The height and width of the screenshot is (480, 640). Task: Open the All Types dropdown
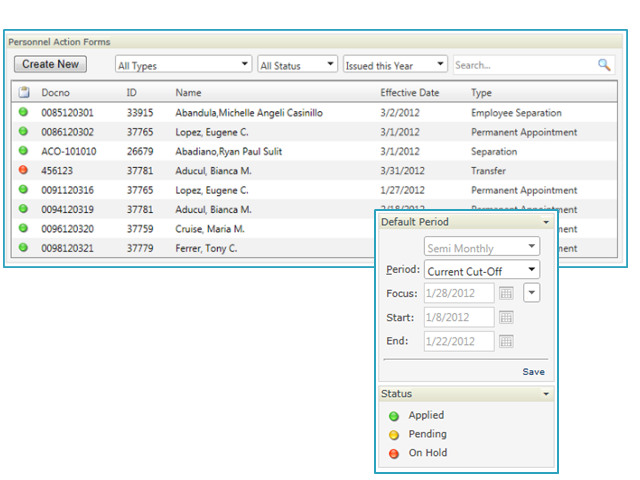coord(184,64)
